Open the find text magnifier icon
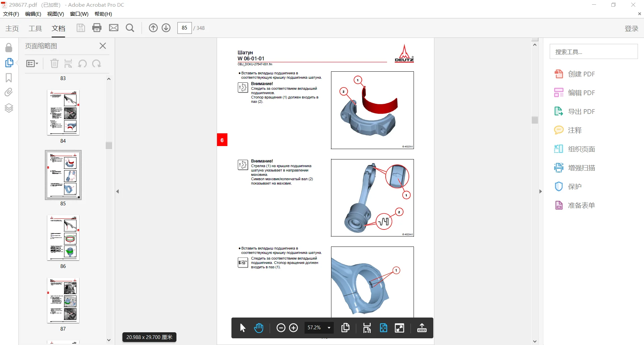644x345 pixels. tap(130, 28)
